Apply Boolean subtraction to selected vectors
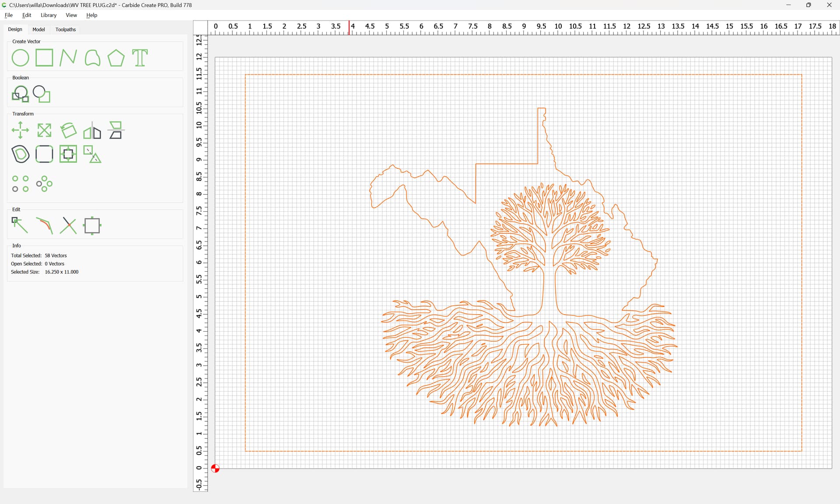840x504 pixels. coord(42,94)
